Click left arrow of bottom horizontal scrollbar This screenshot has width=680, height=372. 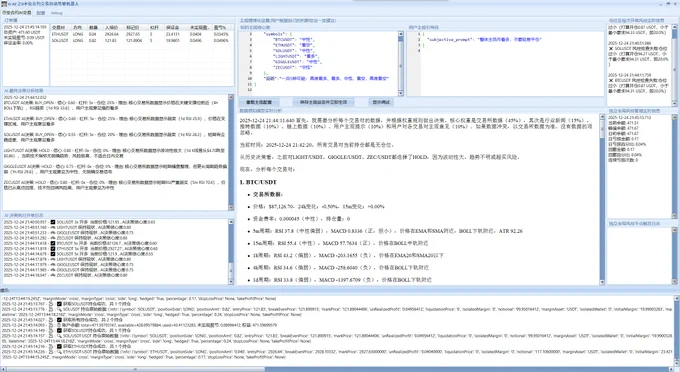(3, 369)
